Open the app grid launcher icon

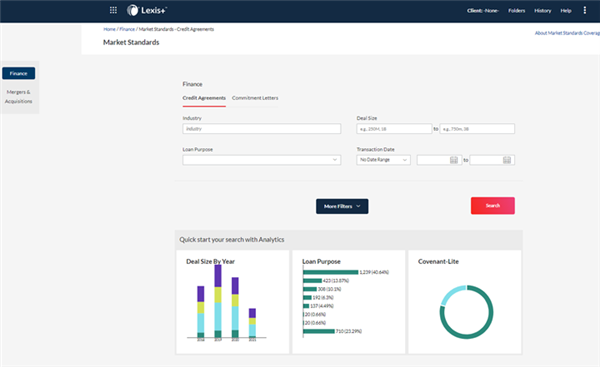pyautogui.click(x=113, y=10)
